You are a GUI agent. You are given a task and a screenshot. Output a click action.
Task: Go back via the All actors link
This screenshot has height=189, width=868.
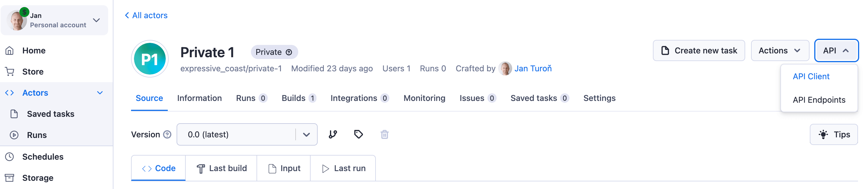point(146,16)
